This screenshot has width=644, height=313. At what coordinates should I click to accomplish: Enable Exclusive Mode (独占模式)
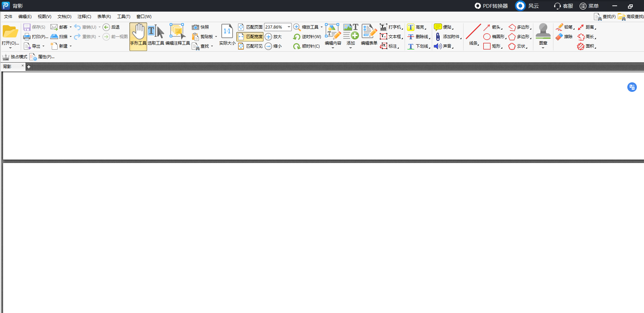[x=15, y=57]
